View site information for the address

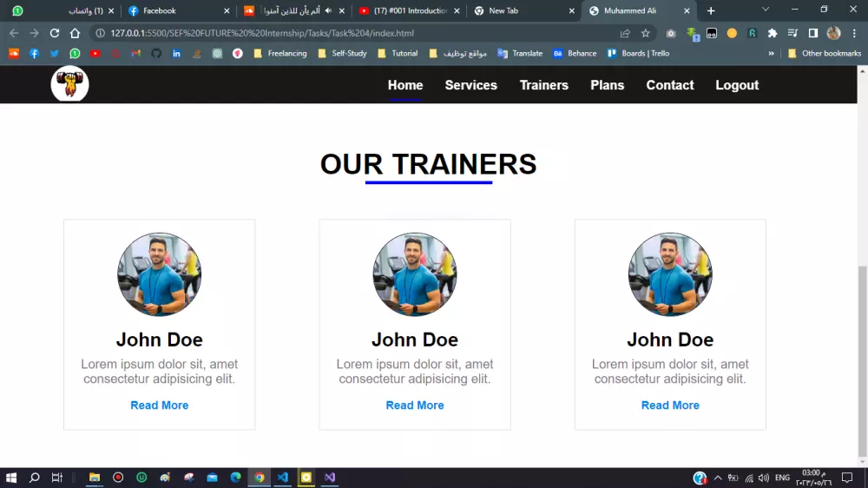click(x=100, y=33)
